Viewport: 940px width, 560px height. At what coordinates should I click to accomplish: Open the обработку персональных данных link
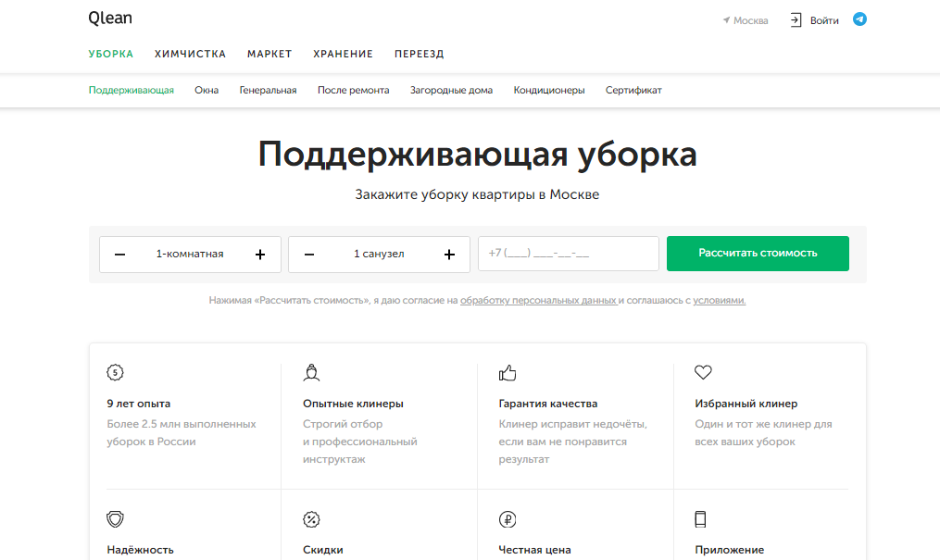[538, 301]
